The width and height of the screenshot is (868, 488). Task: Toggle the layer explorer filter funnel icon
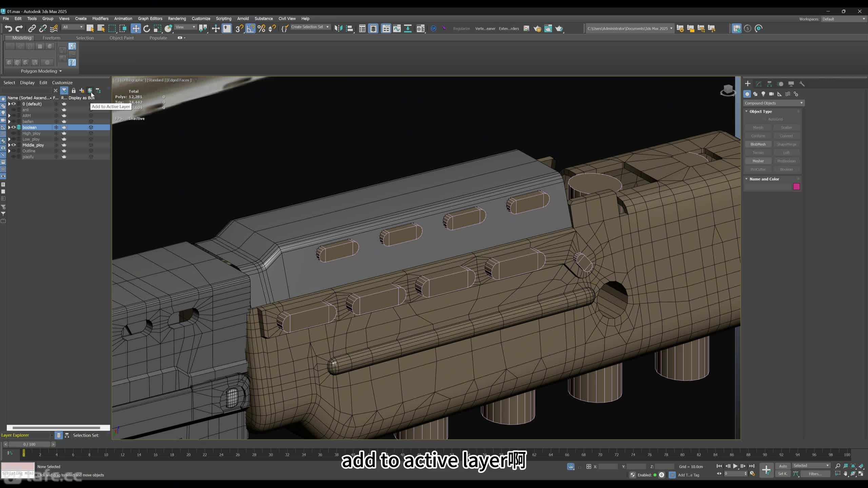(x=64, y=90)
